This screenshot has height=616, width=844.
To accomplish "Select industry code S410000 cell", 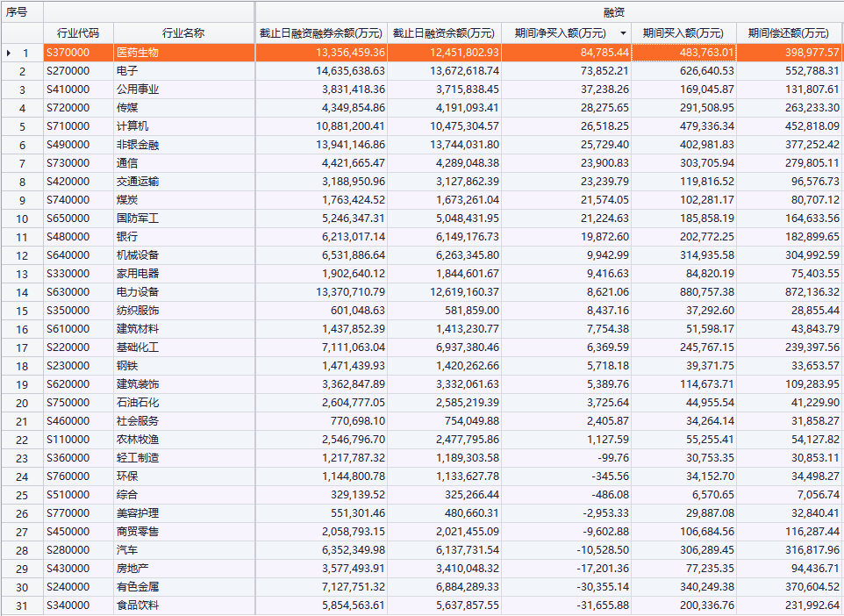I will click(78, 90).
